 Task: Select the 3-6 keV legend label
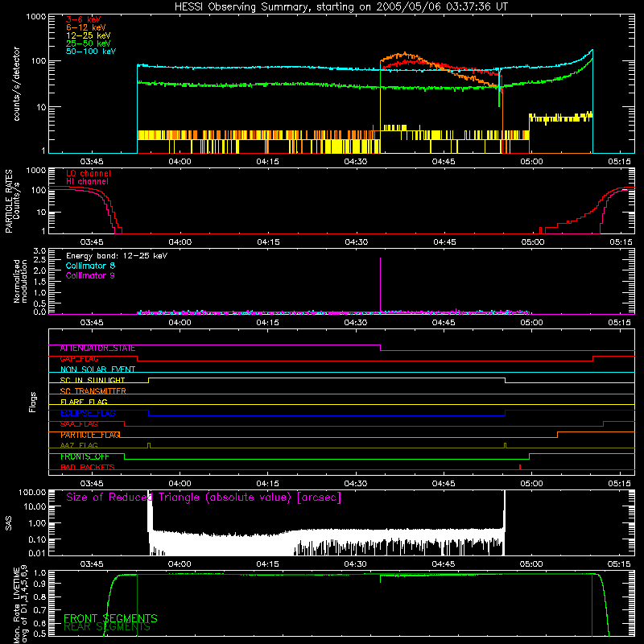[83, 19]
